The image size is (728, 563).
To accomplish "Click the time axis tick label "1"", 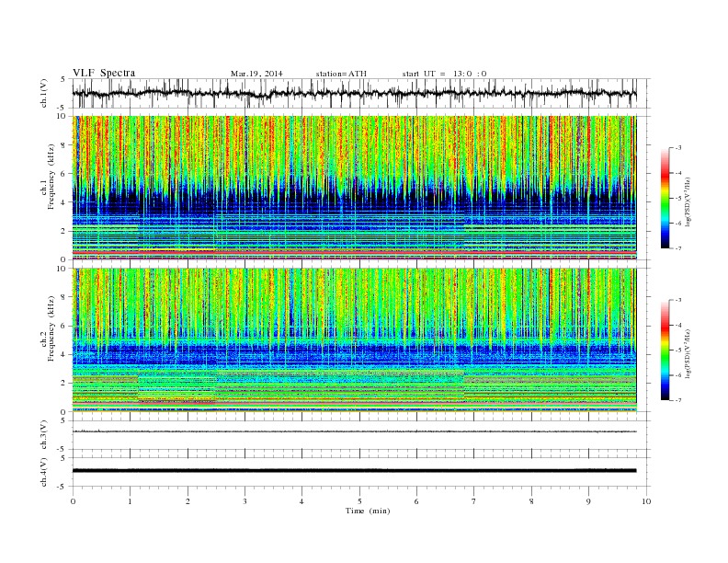I will [x=131, y=501].
